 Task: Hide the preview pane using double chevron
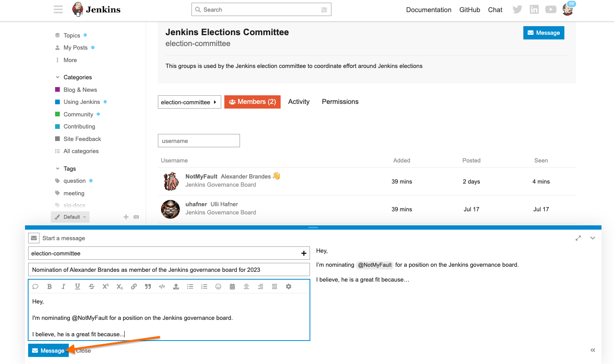[593, 350]
